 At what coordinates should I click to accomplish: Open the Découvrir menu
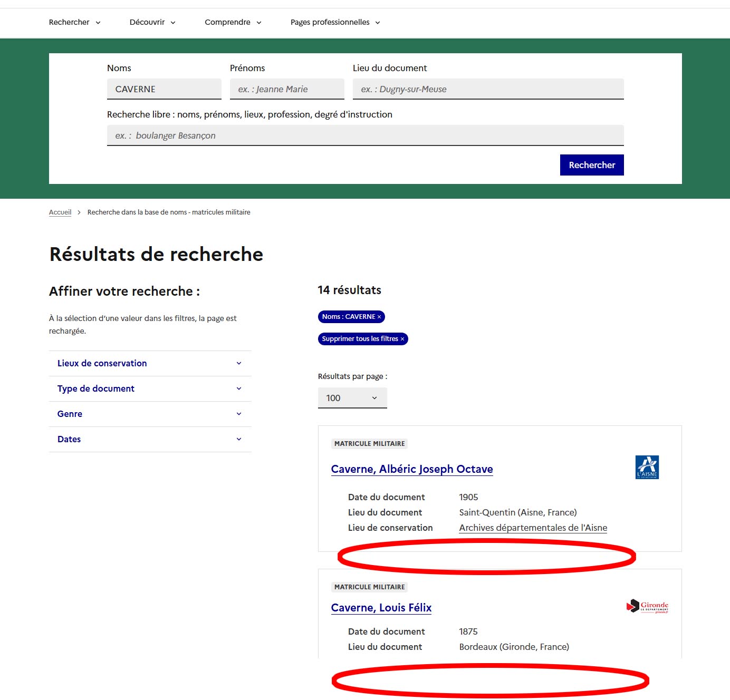tap(152, 22)
